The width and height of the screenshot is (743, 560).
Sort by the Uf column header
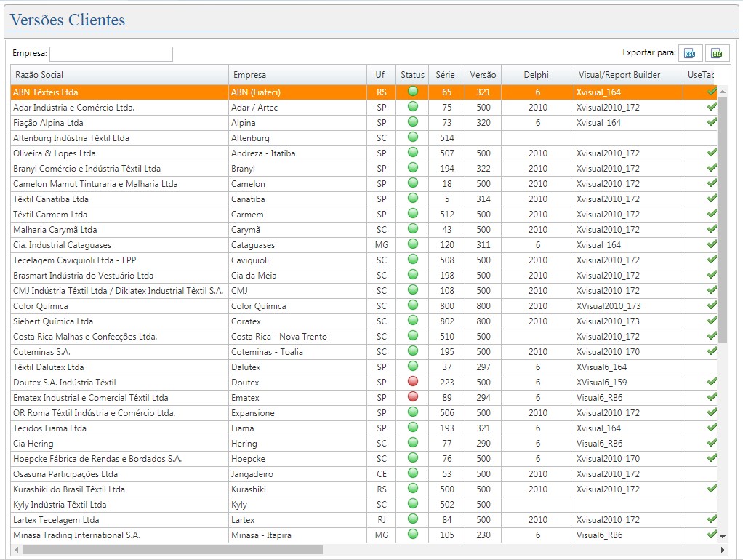pos(381,75)
